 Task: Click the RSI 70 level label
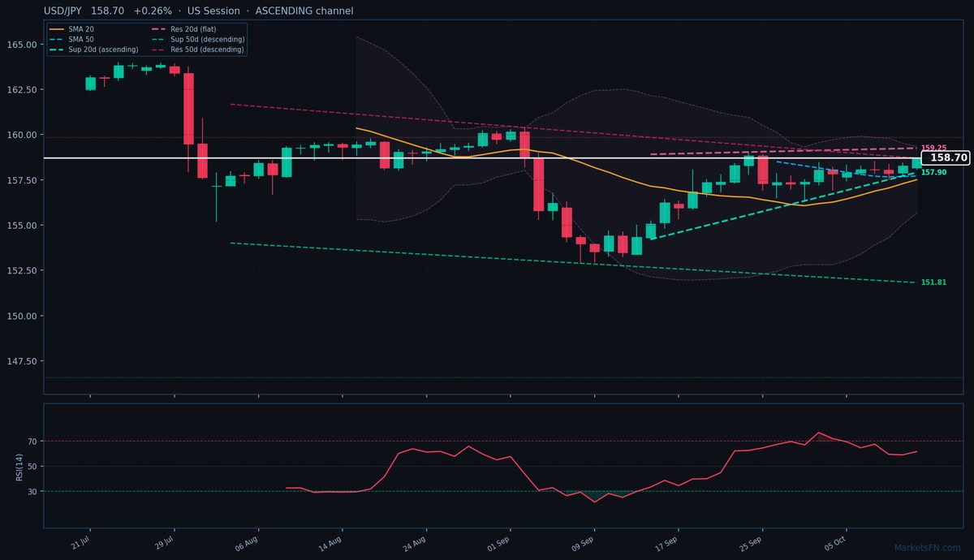coord(32,442)
